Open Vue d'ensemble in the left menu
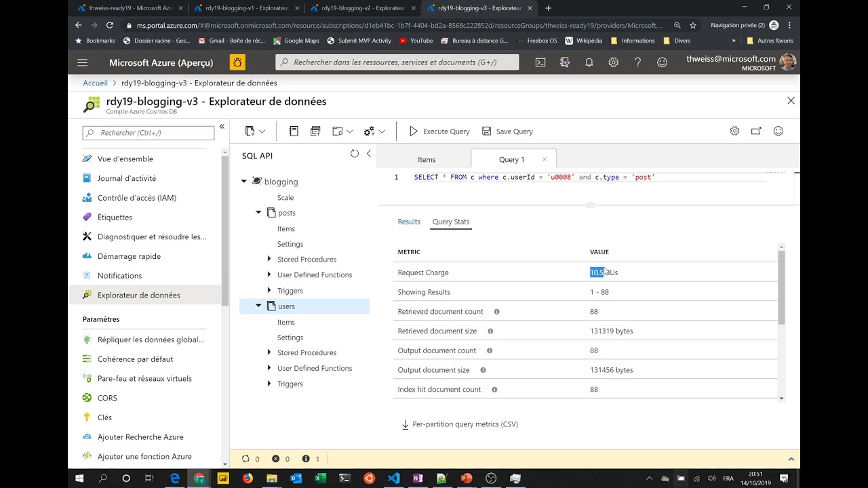The width and height of the screenshot is (868, 488). (125, 159)
